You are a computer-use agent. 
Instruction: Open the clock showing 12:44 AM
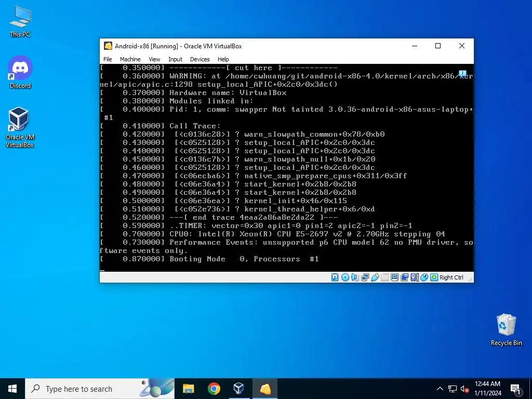click(487, 389)
